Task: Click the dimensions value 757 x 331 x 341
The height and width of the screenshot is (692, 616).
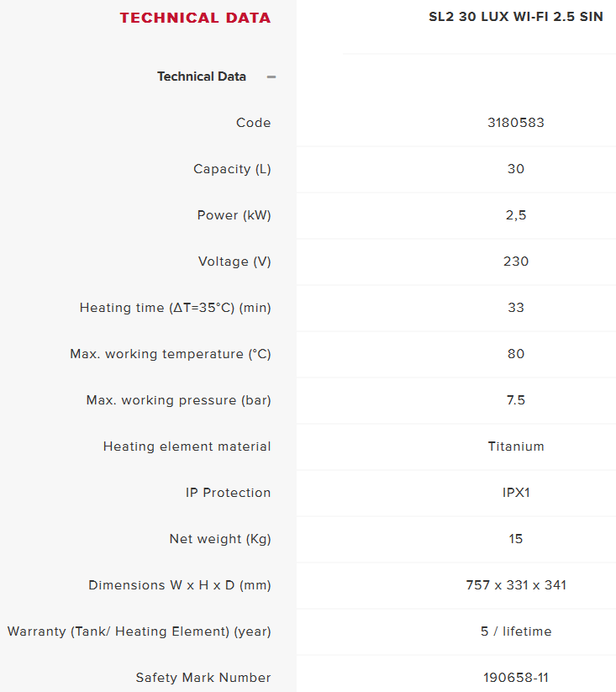Action: 516,585
